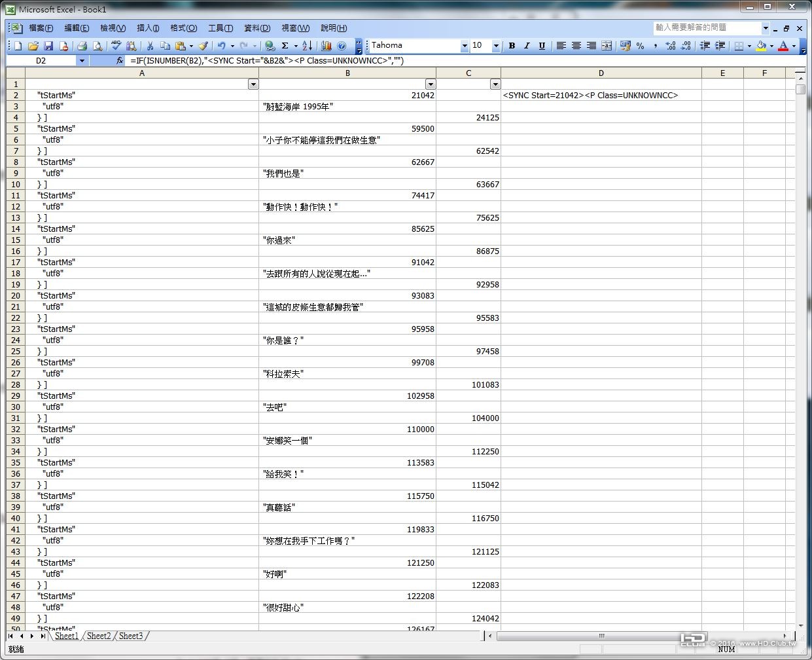
Task: Toggle underline formatting
Action: [542, 46]
